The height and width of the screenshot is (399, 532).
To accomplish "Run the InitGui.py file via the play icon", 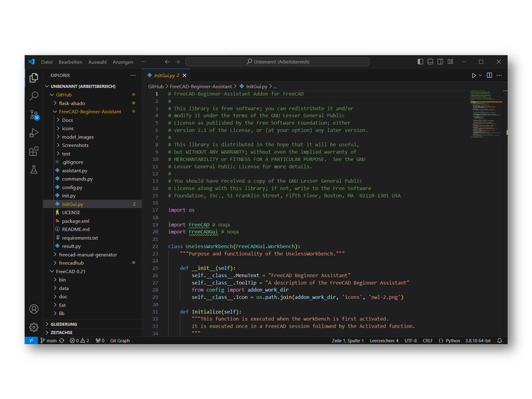I will (x=474, y=75).
